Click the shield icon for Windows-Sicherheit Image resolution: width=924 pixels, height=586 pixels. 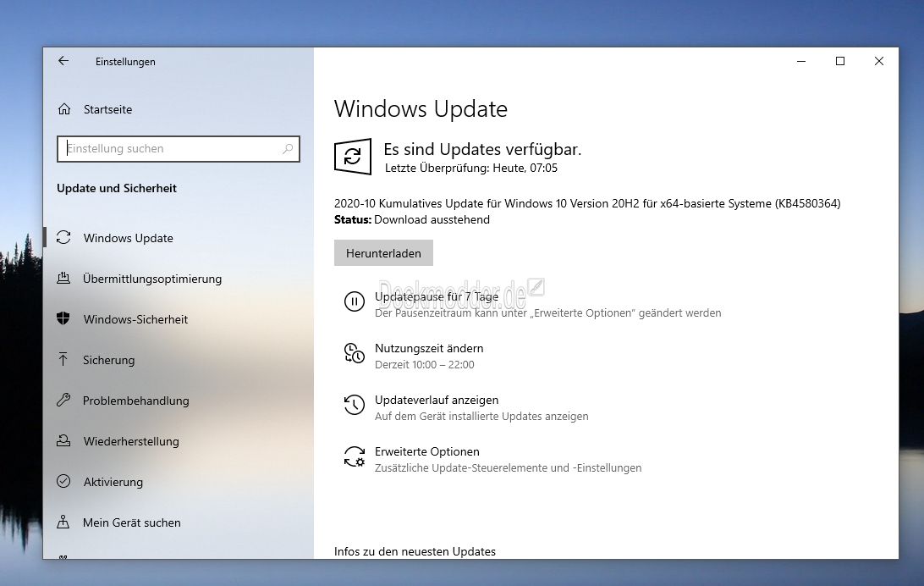63,319
